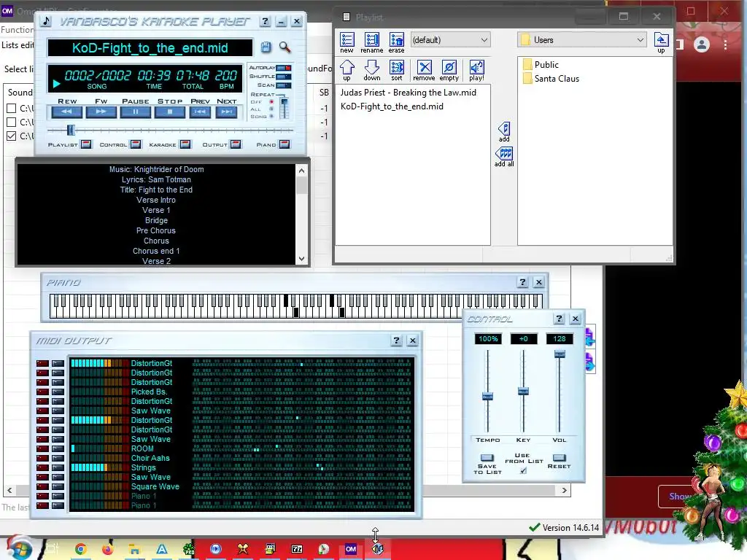This screenshot has width=747, height=560.
Task: Select Judas Priest - Breaking the Law.mid
Action: [409, 93]
